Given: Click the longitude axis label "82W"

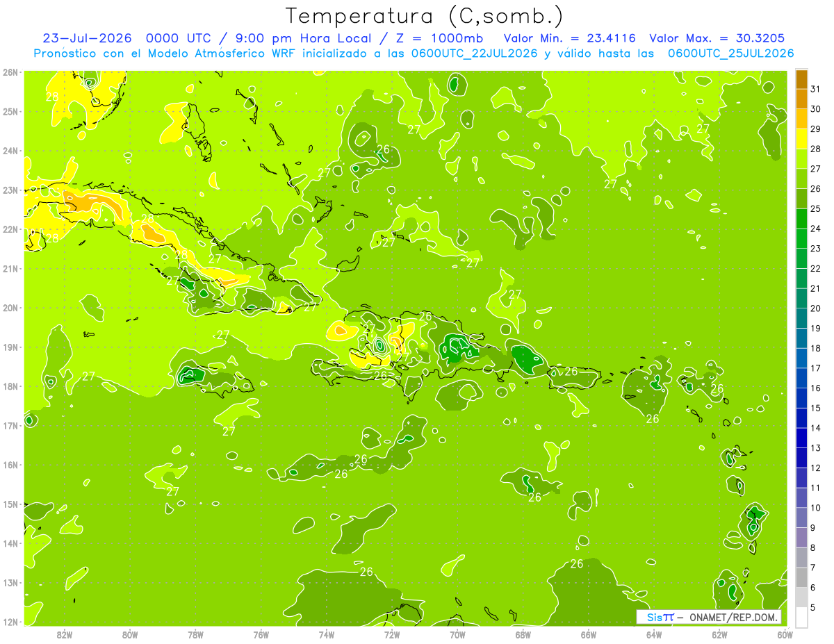Looking at the screenshot, I should pyautogui.click(x=65, y=634).
